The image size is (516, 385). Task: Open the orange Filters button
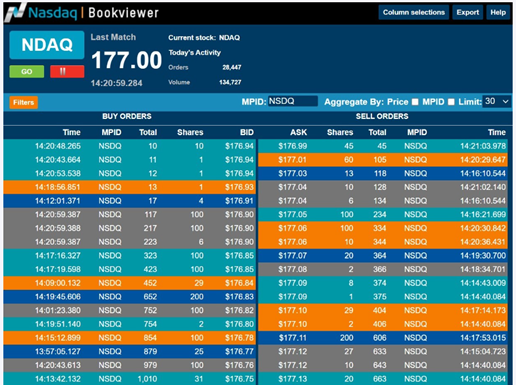23,102
